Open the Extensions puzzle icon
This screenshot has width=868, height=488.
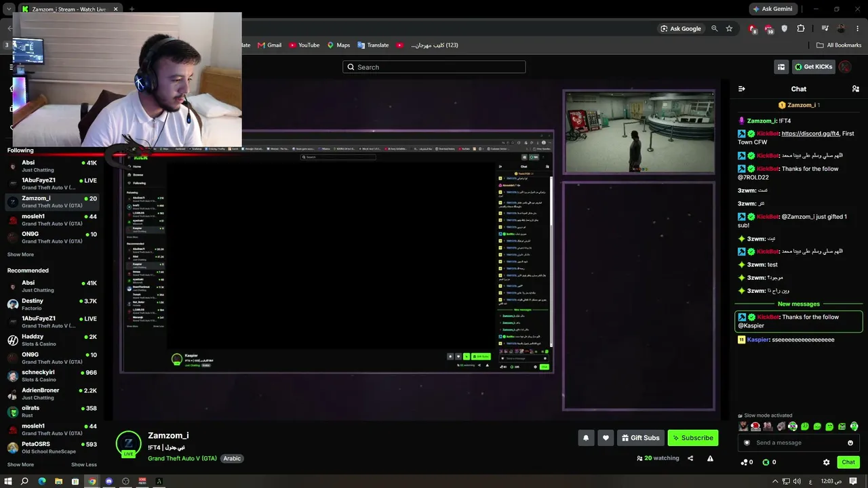801,28
